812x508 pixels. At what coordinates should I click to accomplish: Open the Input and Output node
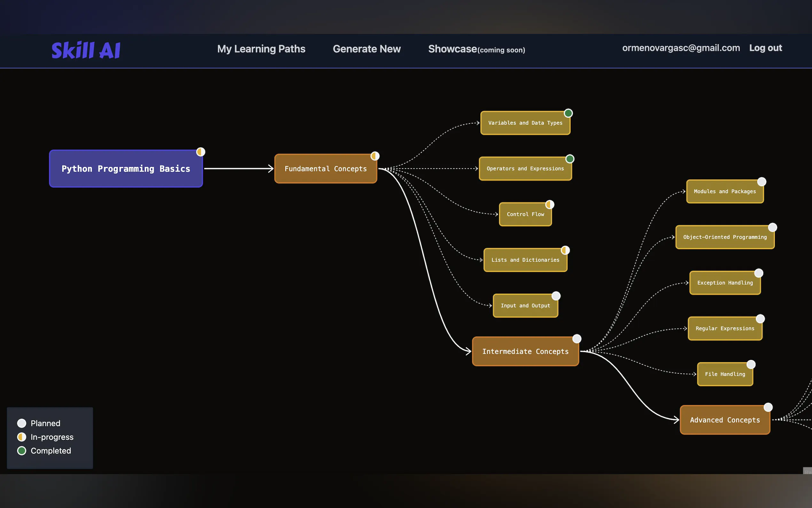pos(525,306)
